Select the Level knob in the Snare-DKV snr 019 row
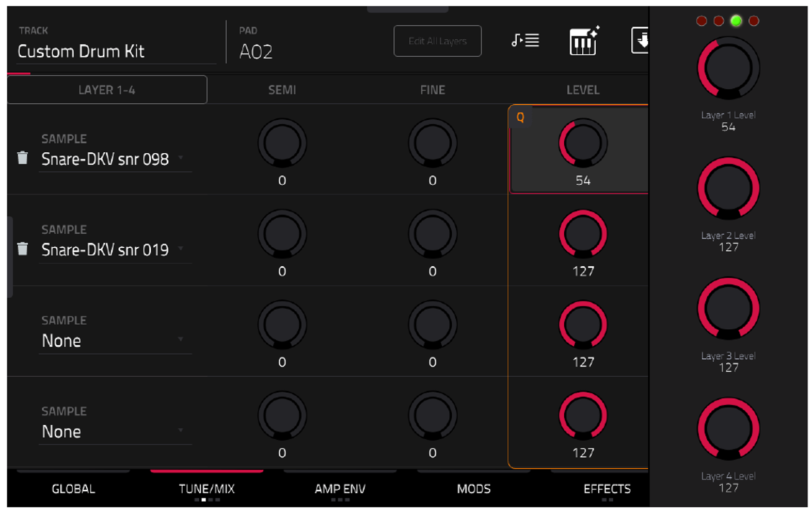Viewport: 812px width, 513px height. pos(583,234)
